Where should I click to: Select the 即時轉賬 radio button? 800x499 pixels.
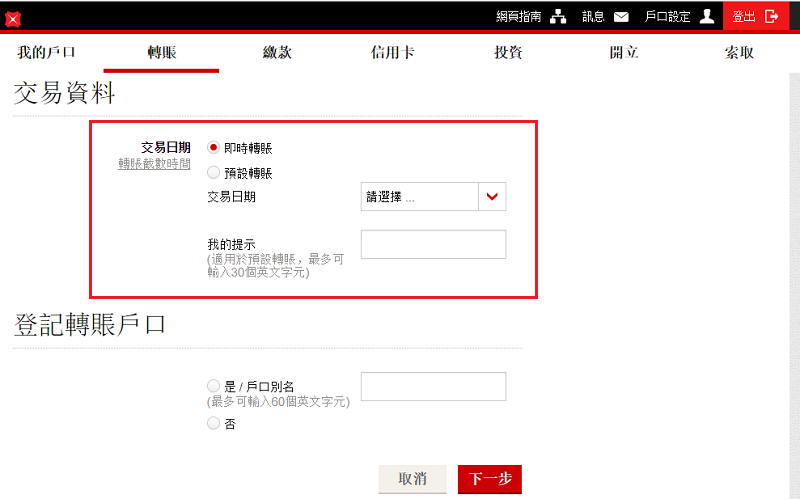[213, 148]
